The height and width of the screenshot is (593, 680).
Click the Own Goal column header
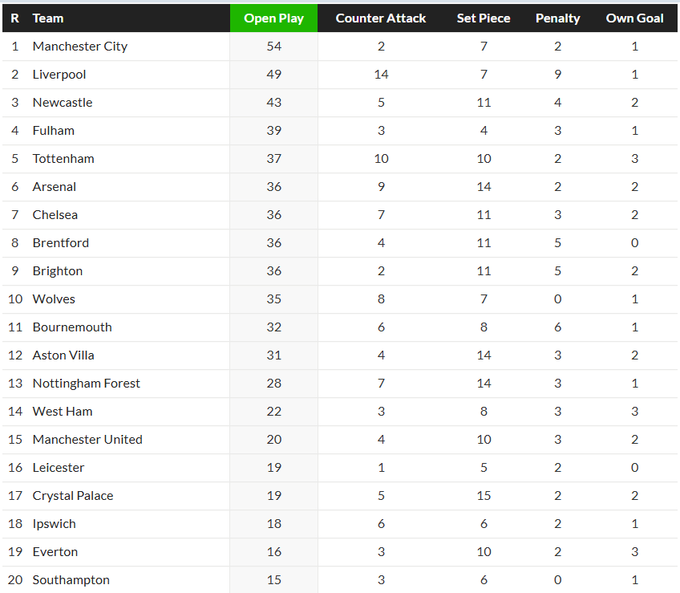(x=634, y=18)
